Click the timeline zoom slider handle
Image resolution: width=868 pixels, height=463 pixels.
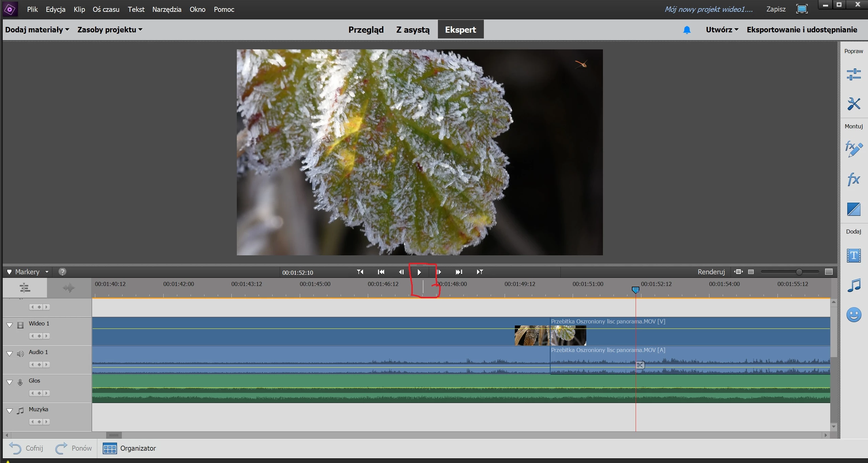pos(799,272)
